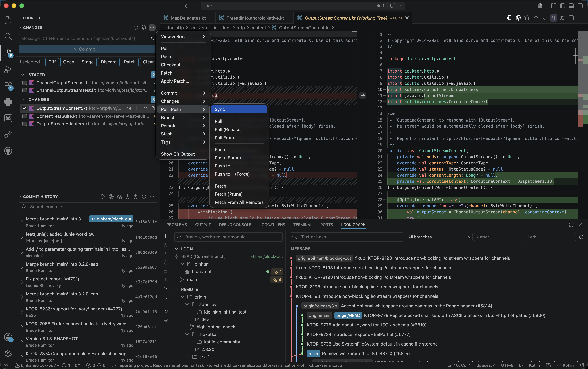588x369 pixels.
Task: Go to previous change arrow in editor toolbar
Action: (x=536, y=18)
